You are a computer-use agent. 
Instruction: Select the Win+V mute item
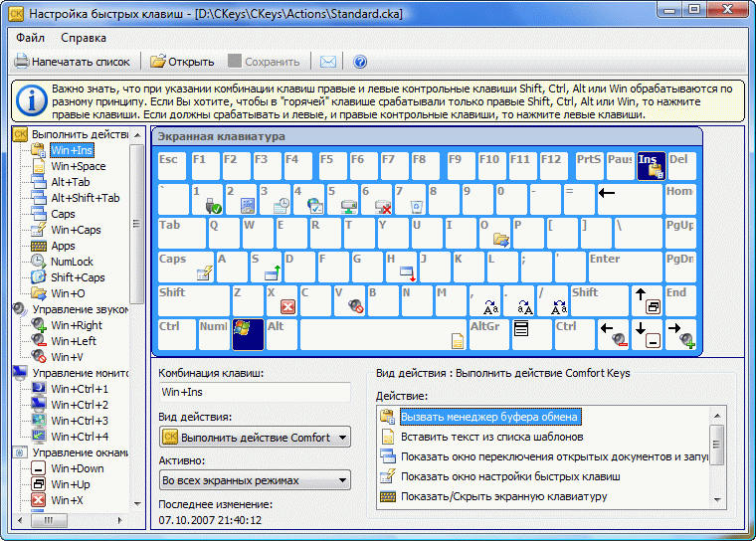pos(67,357)
